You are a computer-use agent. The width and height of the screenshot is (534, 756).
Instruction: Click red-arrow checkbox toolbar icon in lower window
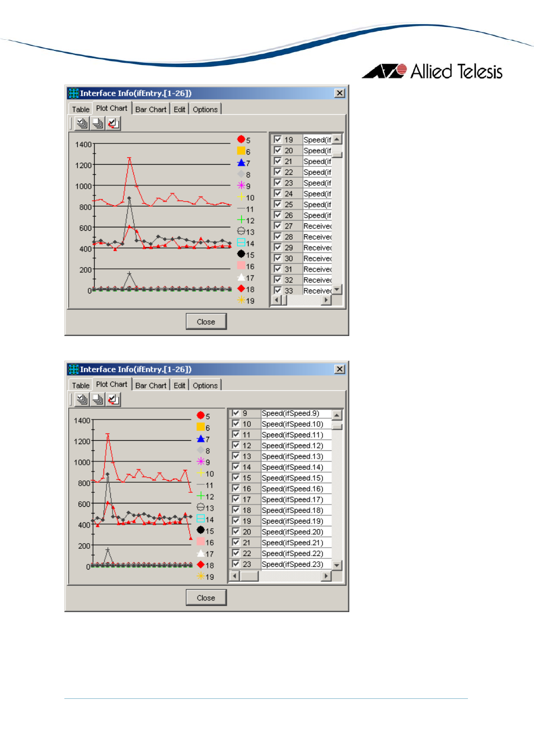click(x=113, y=399)
